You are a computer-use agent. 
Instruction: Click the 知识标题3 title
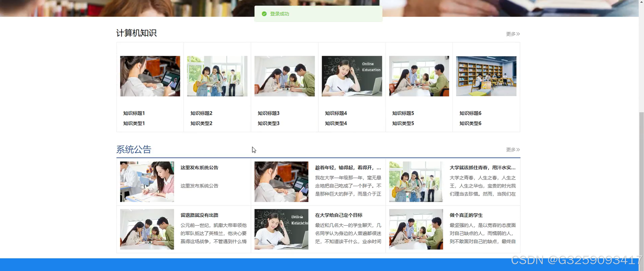(269, 113)
